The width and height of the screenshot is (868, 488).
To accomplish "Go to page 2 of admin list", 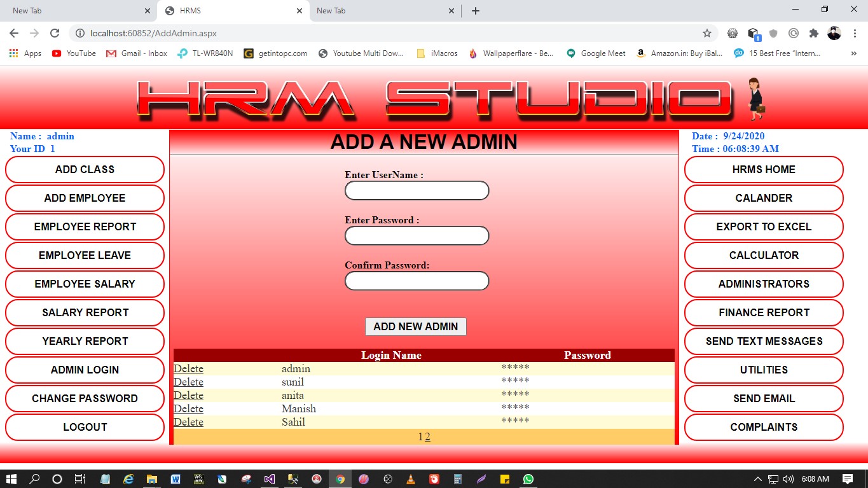I will [x=428, y=436].
